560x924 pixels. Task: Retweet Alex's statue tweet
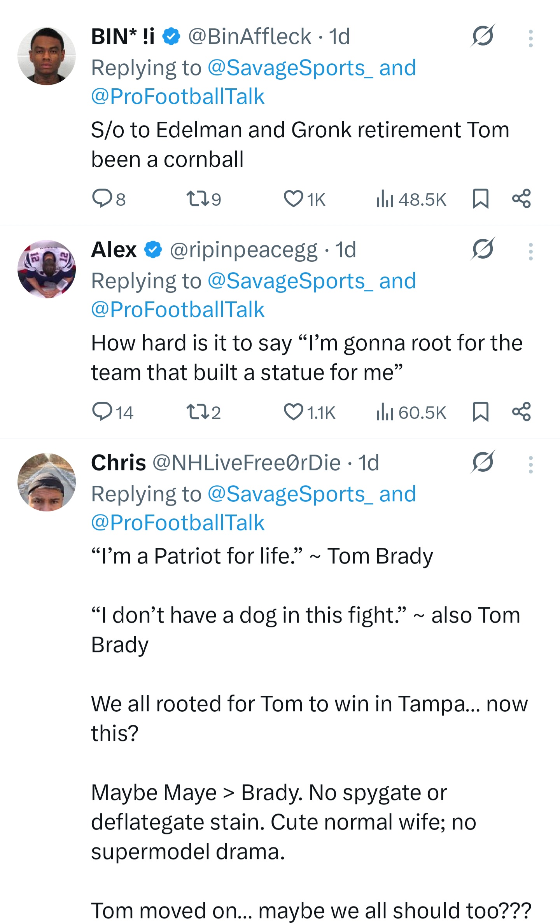click(x=198, y=411)
